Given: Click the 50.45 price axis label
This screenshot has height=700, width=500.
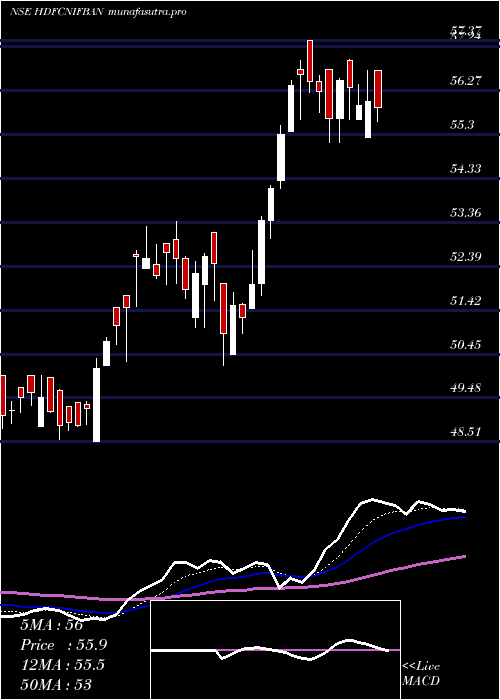Looking at the screenshot, I should [x=466, y=344].
